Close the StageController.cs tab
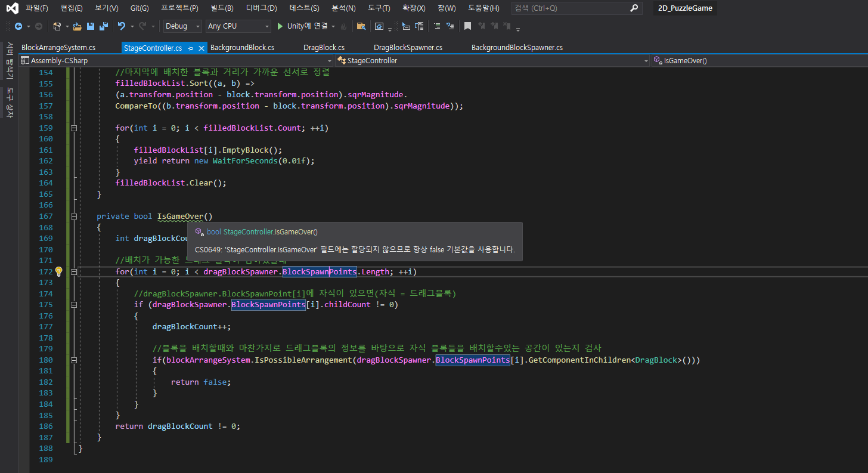Image resolution: width=868 pixels, height=473 pixels. click(201, 48)
